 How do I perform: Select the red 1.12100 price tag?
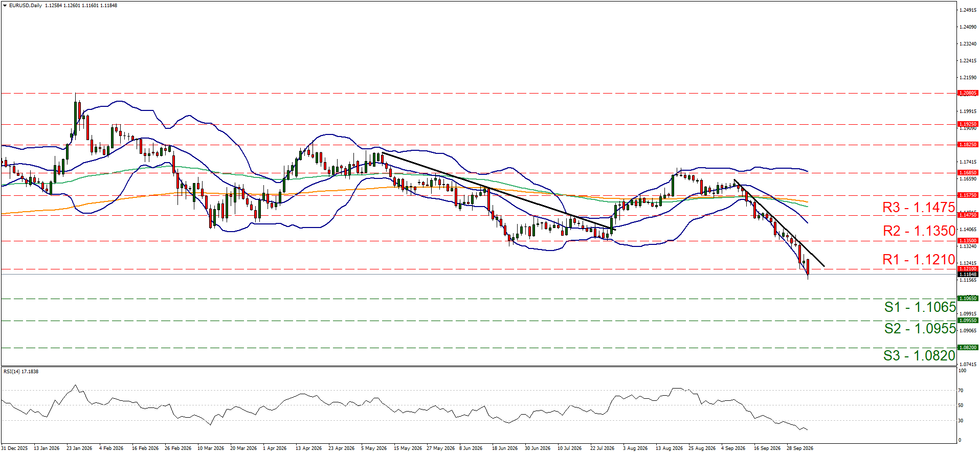point(968,269)
